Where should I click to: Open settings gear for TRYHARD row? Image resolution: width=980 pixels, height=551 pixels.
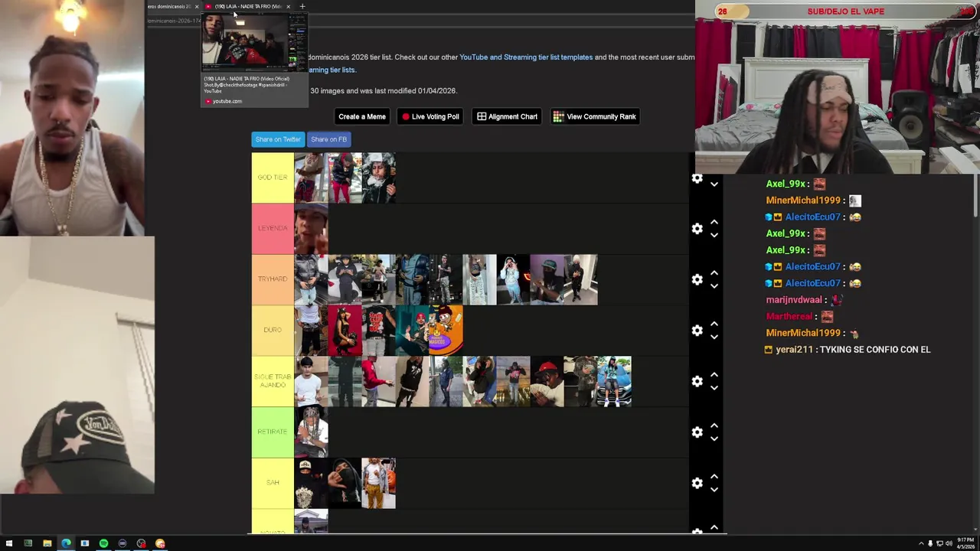pos(697,279)
